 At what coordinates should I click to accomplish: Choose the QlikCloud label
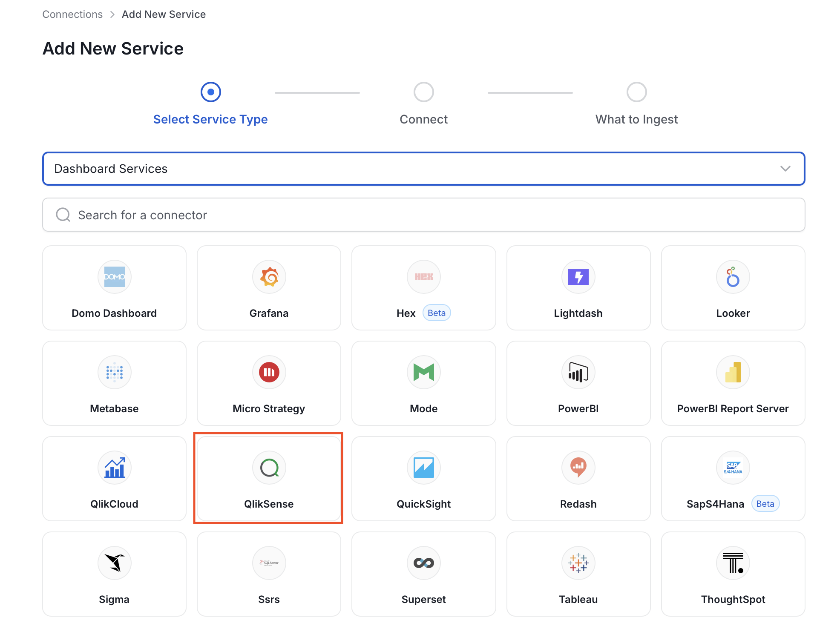114,504
